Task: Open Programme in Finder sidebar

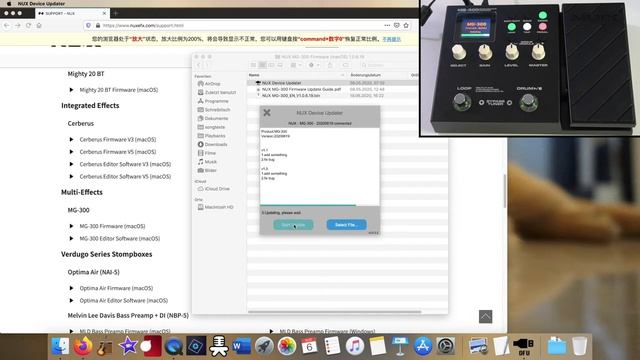Action: click(213, 101)
